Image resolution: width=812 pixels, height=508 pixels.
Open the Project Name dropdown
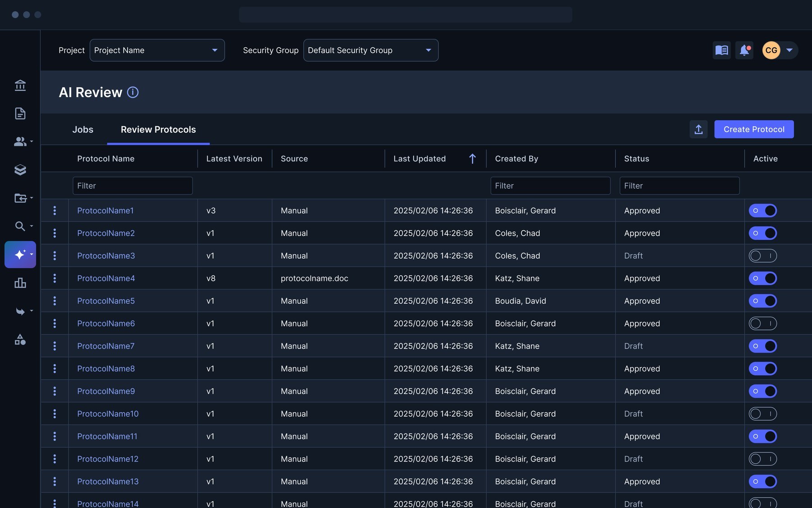[157, 50]
